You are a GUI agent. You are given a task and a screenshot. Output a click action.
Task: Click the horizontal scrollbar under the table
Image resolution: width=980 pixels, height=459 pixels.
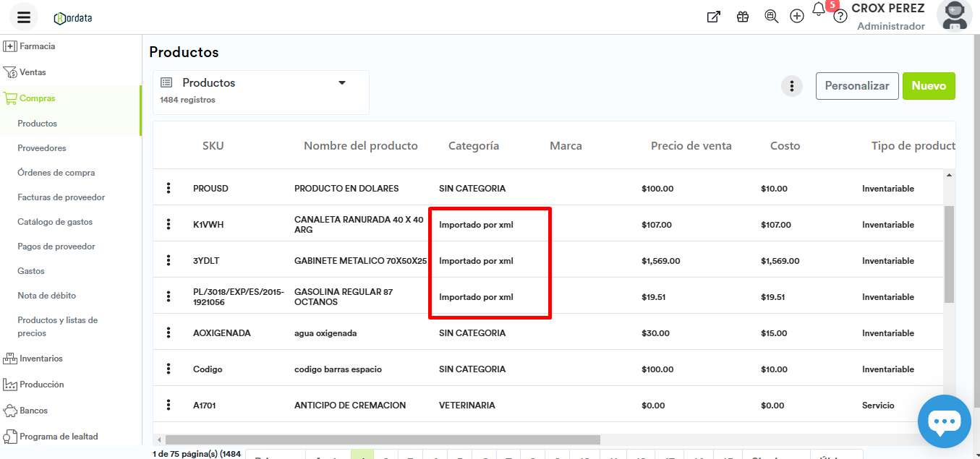pos(382,439)
